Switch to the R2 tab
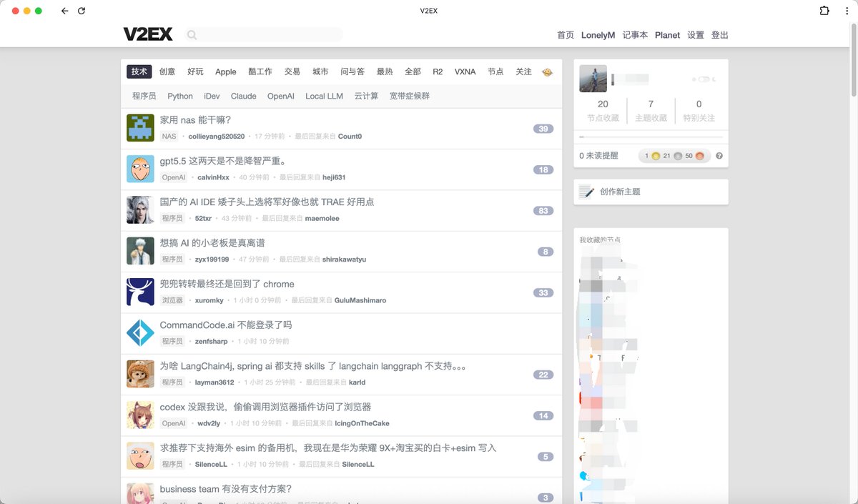Screen dimensions: 858x504 tap(438, 71)
